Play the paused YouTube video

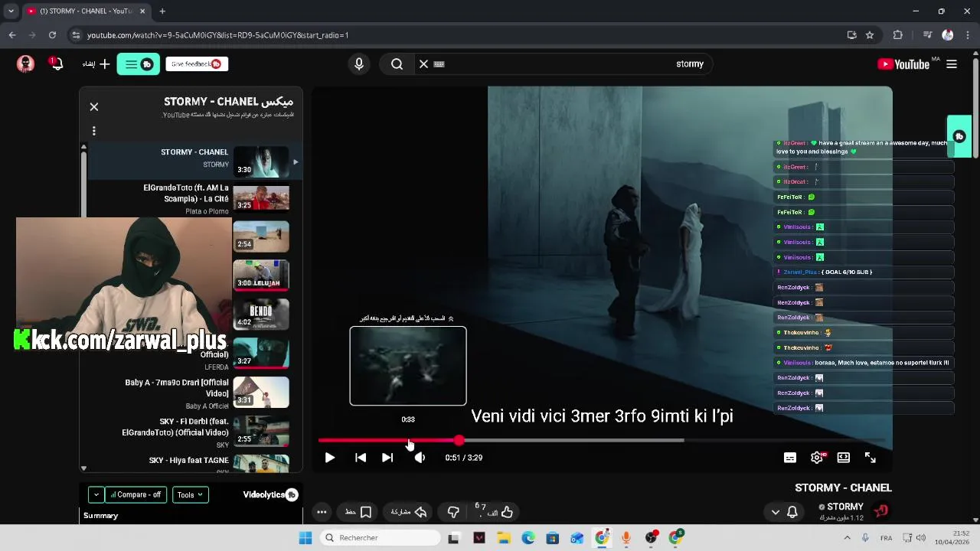pyautogui.click(x=329, y=458)
